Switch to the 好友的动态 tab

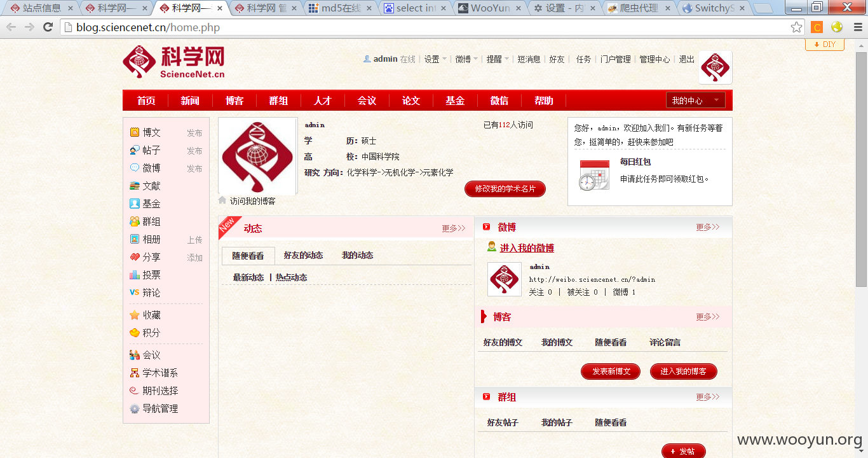[303, 256]
